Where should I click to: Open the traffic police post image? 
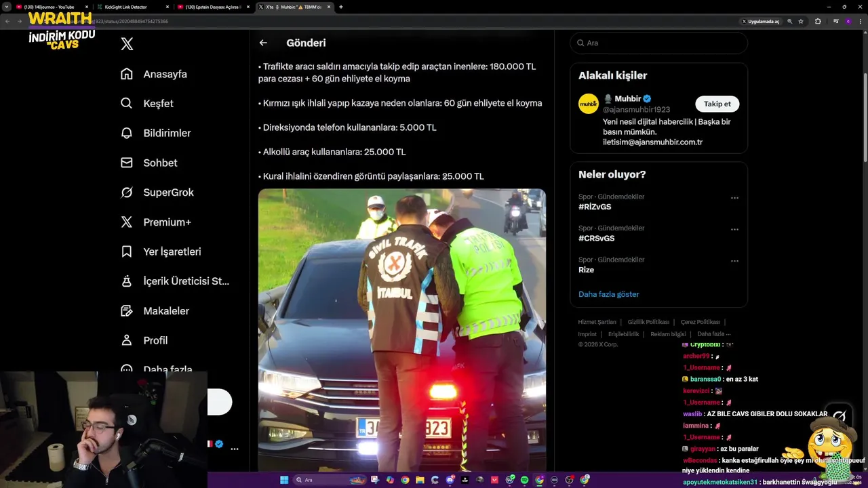click(x=401, y=330)
